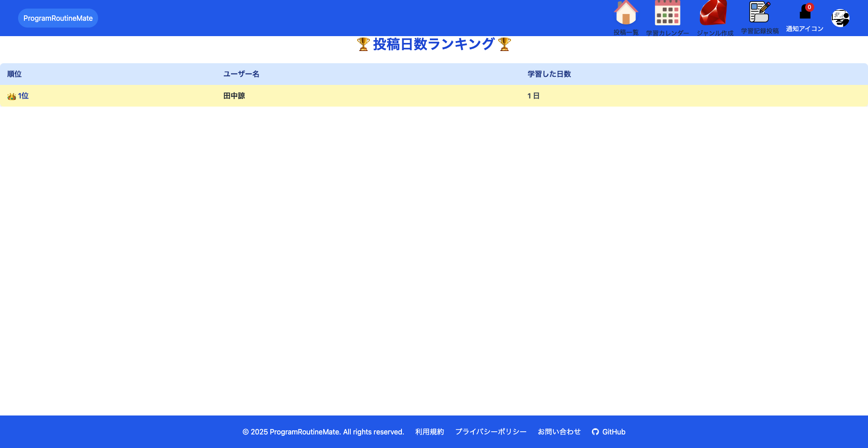Open the 学習記録投稿 notepad icon

[x=759, y=12]
